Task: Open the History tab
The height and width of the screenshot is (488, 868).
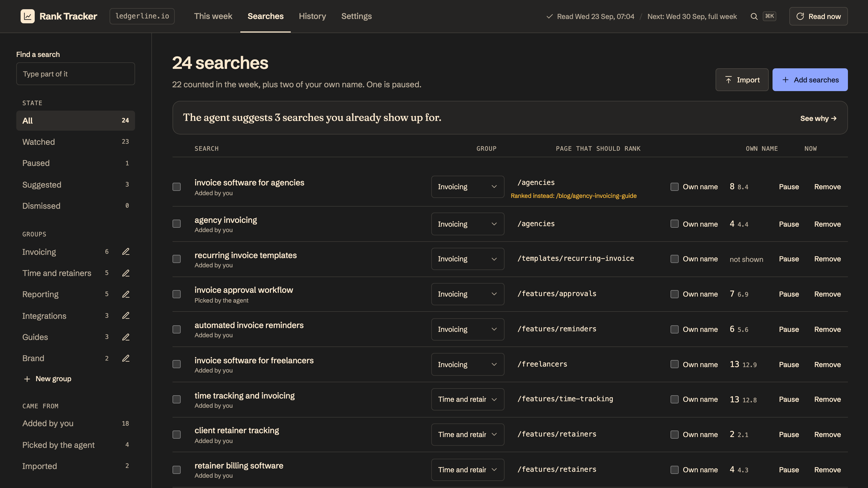Action: [312, 16]
